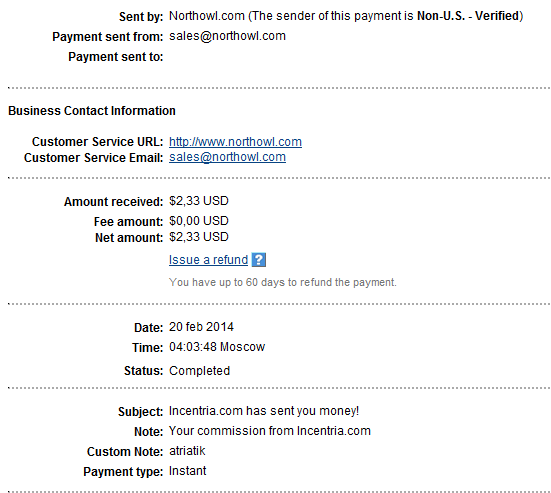The width and height of the screenshot is (551, 493).
Task: Click the subject Incentria.com has sent you money
Action: coord(264,411)
